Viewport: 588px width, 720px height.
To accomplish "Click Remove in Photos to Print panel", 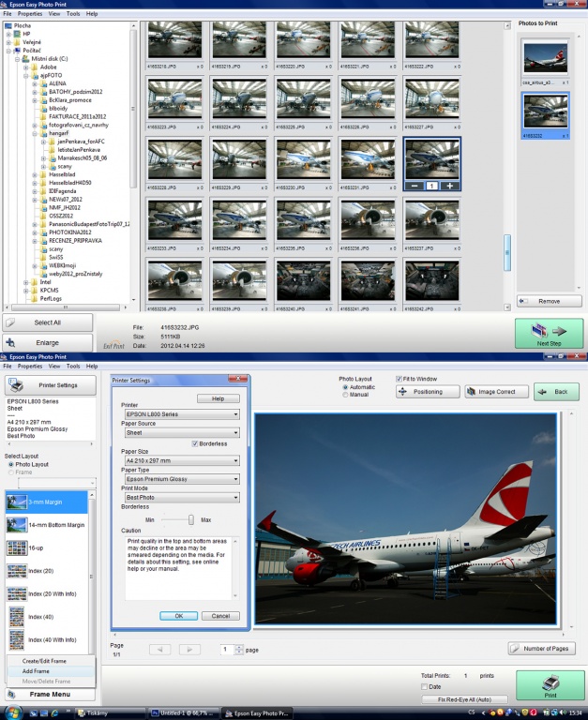I will point(550,301).
